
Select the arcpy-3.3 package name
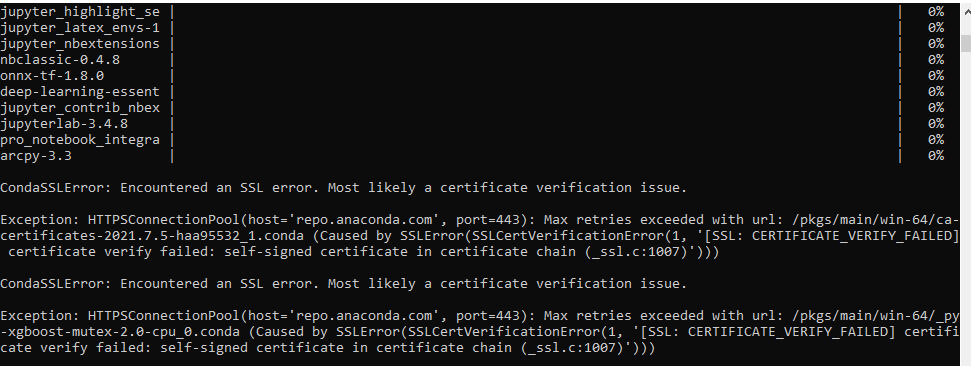(x=36, y=156)
